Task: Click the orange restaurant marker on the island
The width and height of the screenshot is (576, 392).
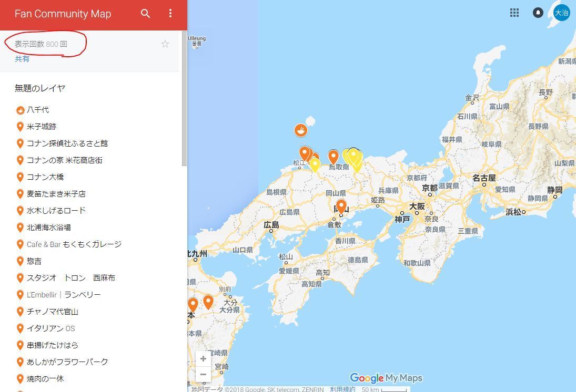Action: click(x=300, y=130)
